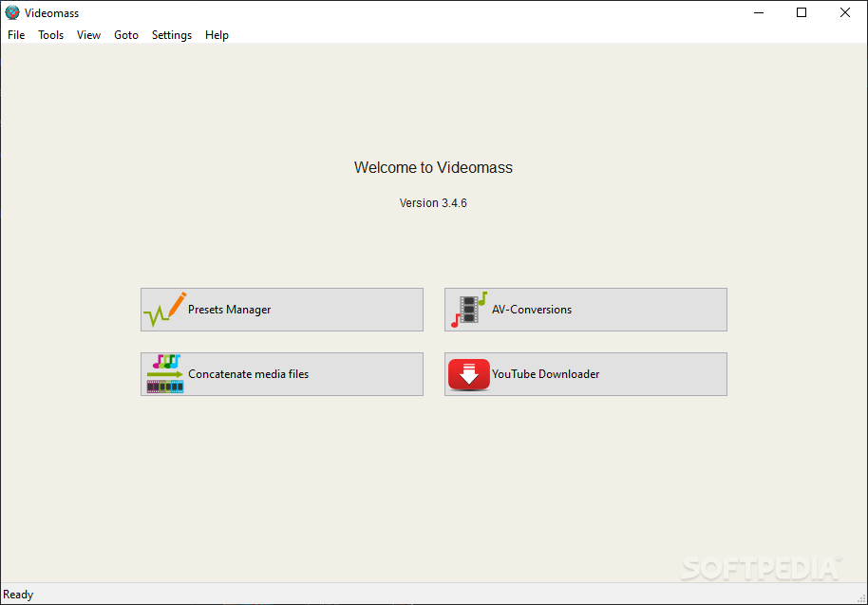Click the Ready status bar text
The width and height of the screenshot is (868, 605).
18,595
